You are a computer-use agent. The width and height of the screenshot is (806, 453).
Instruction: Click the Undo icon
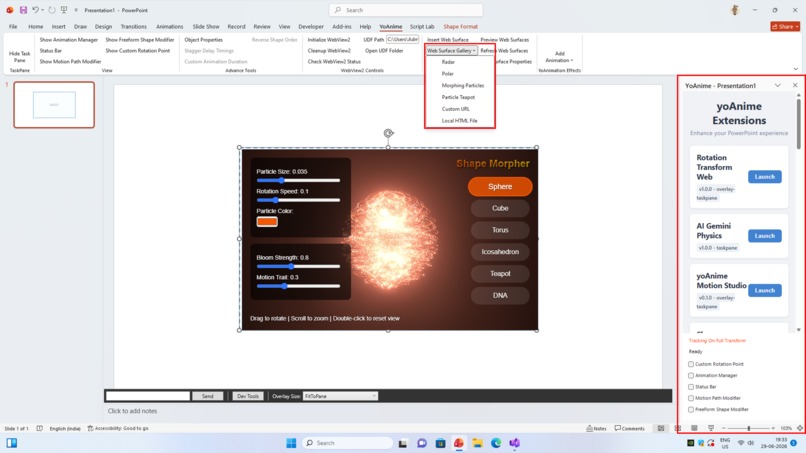35,10
